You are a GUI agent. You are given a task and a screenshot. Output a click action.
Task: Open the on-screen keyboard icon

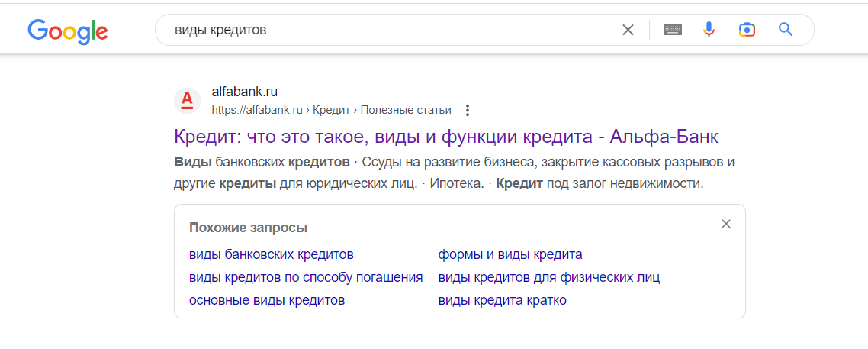coord(673,30)
